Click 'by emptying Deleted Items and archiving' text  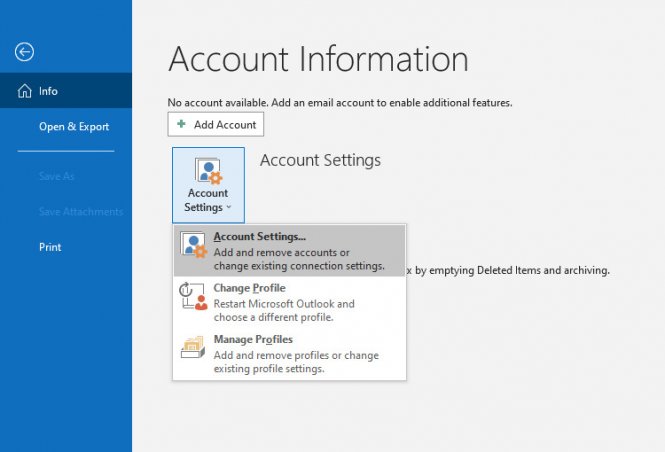[x=512, y=270]
